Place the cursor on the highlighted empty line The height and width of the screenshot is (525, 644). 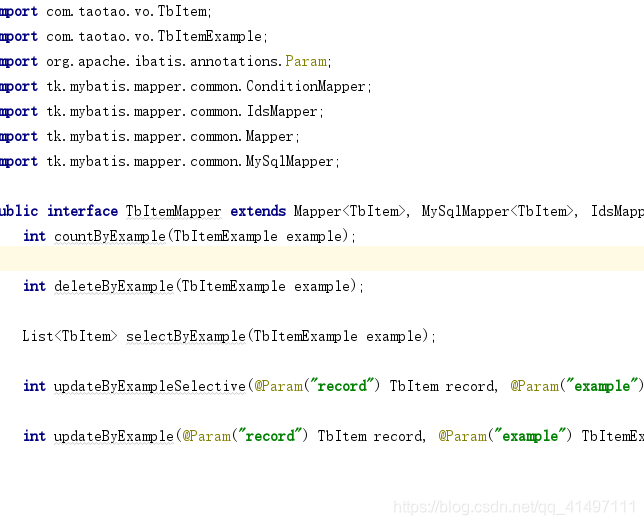322,259
